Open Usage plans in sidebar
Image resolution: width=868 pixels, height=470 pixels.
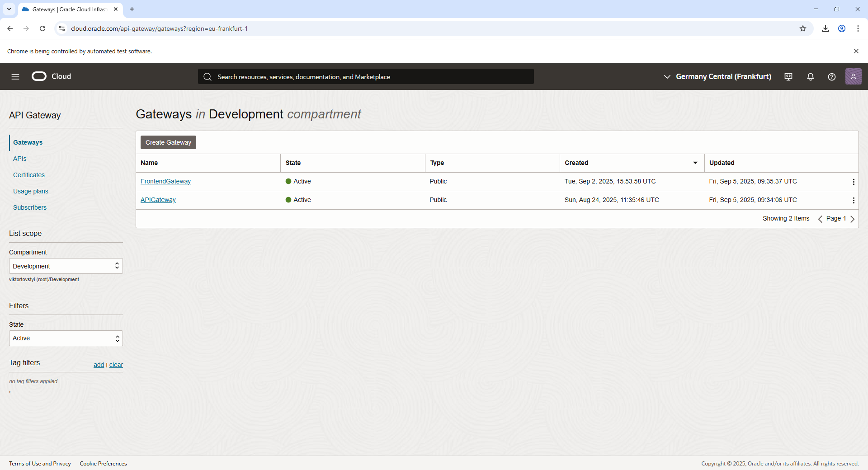point(31,191)
